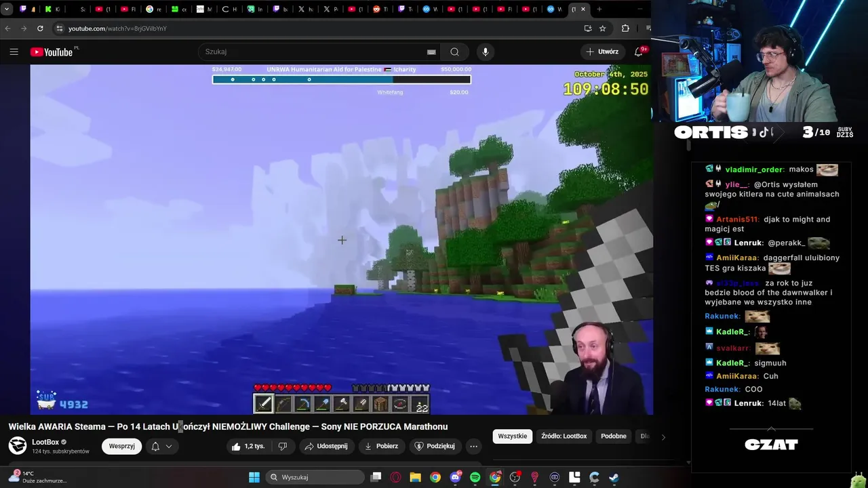
Task: Open Discord from the taskbar
Action: click(x=455, y=477)
